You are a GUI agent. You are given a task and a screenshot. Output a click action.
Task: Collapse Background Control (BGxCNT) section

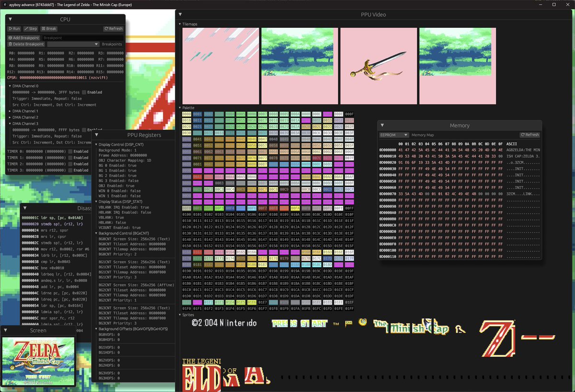96,233
